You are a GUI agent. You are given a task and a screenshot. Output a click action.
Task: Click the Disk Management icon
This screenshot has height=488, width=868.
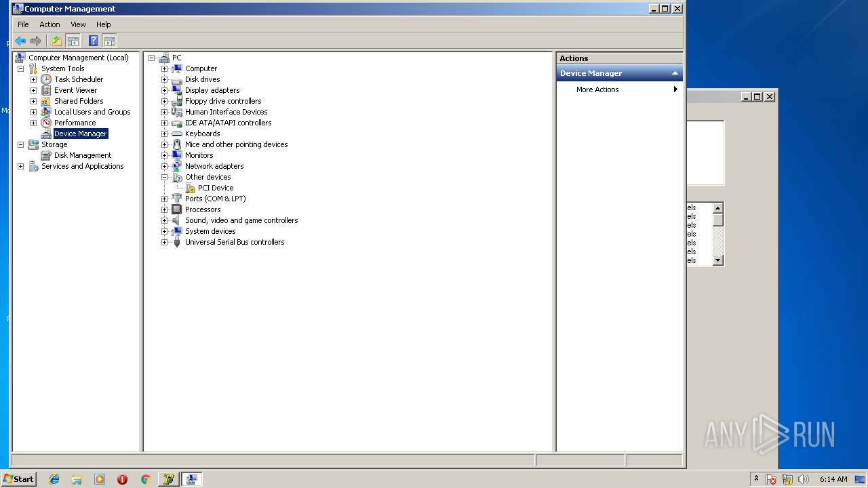coord(46,155)
